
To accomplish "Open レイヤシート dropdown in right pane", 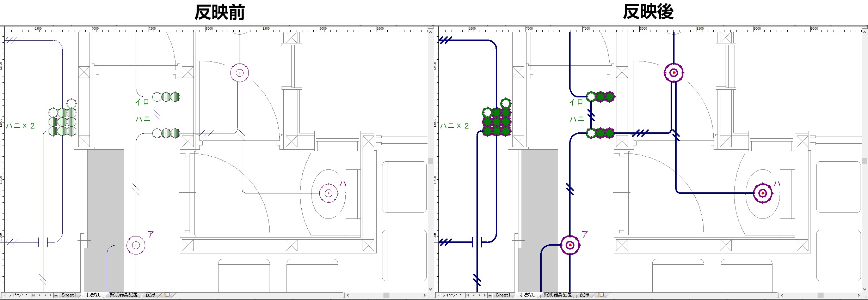I will (x=438, y=295).
